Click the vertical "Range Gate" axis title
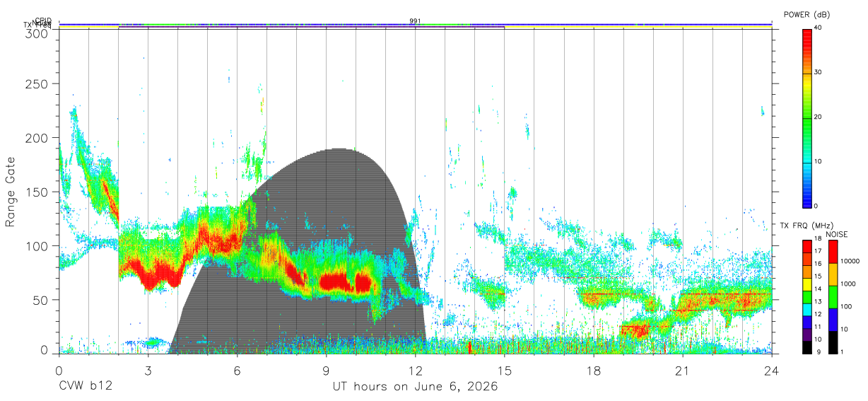Viewport: 868px width, 401px height. tap(11, 192)
